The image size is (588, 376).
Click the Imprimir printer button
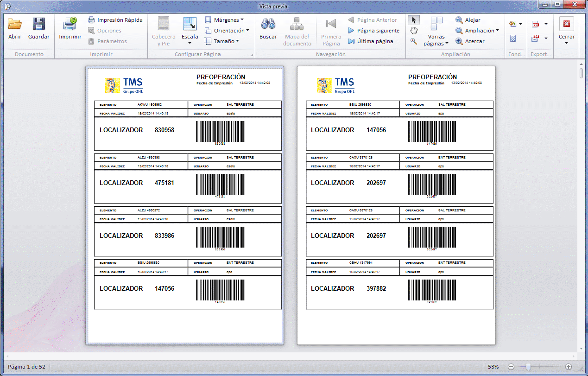[70, 29]
